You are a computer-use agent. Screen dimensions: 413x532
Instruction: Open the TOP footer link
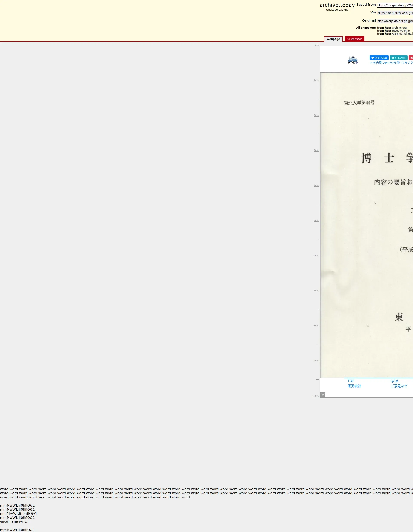click(x=351, y=381)
